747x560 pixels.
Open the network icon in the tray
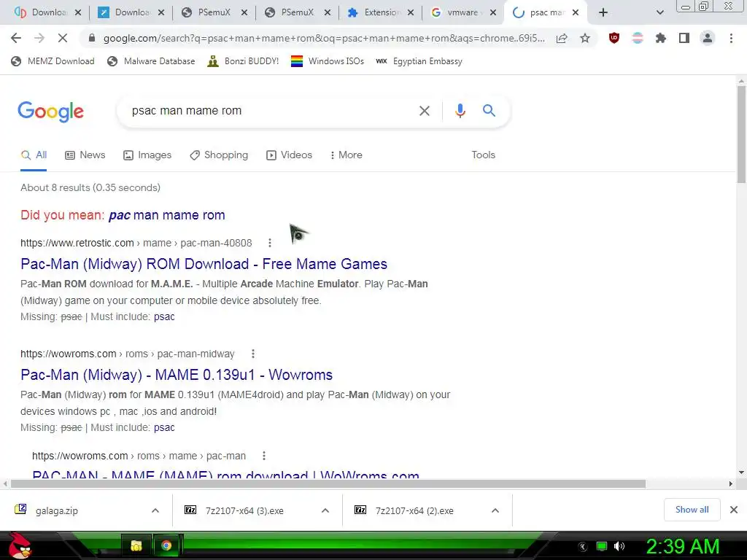point(602,546)
